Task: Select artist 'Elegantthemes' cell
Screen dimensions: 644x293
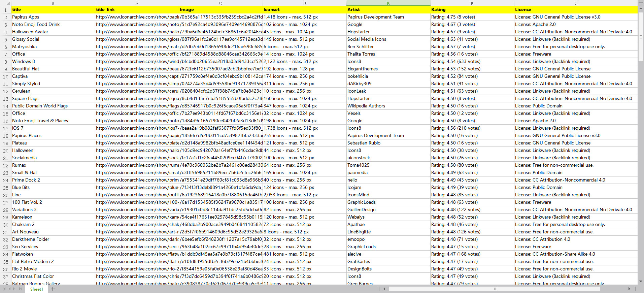Action: click(388, 69)
